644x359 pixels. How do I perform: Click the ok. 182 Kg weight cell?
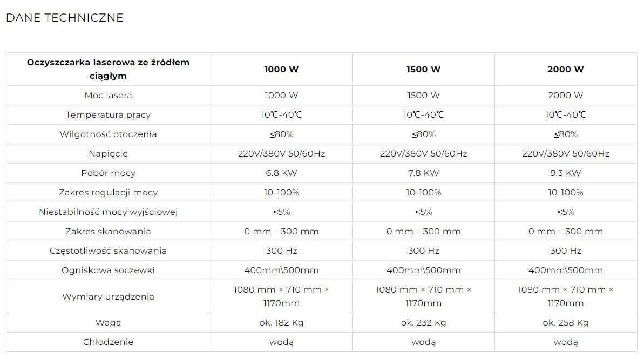point(281,322)
